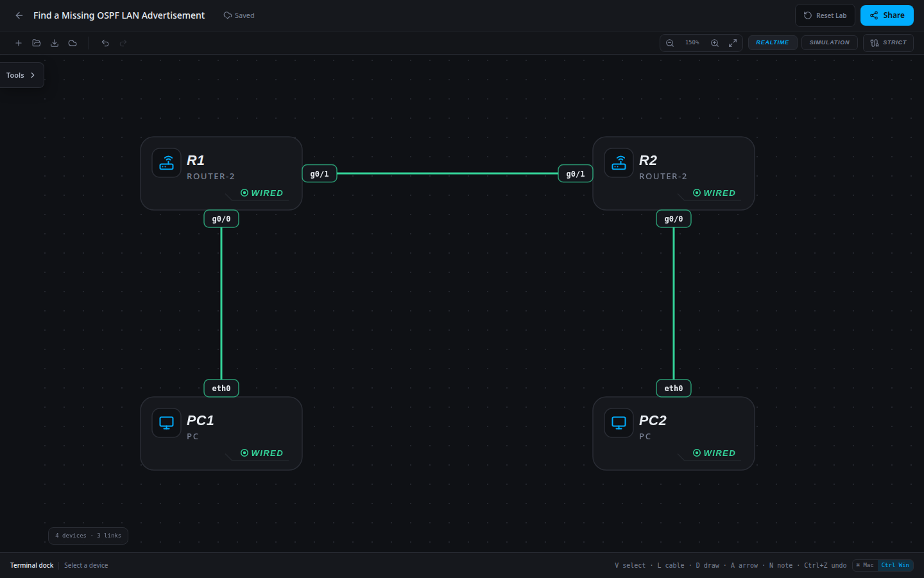Click R2 WIRED status badge
Image resolution: width=924 pixels, height=578 pixels.
click(714, 193)
